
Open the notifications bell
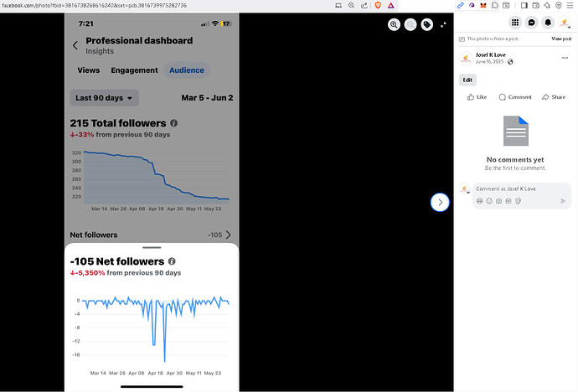coord(548,23)
